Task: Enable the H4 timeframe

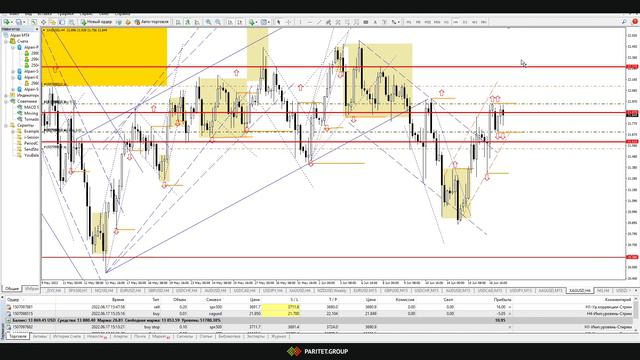Action: (456, 22)
